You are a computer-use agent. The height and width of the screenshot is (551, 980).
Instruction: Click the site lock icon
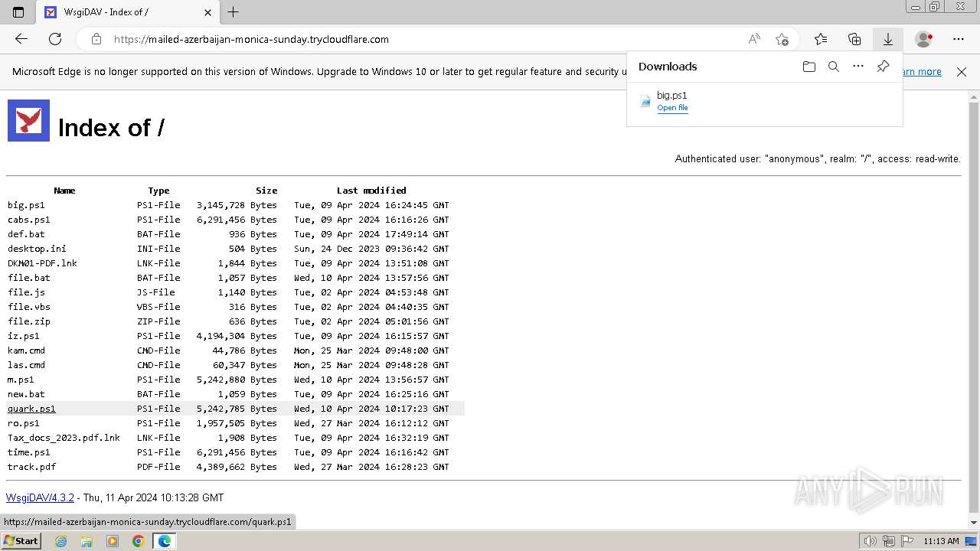[96, 39]
